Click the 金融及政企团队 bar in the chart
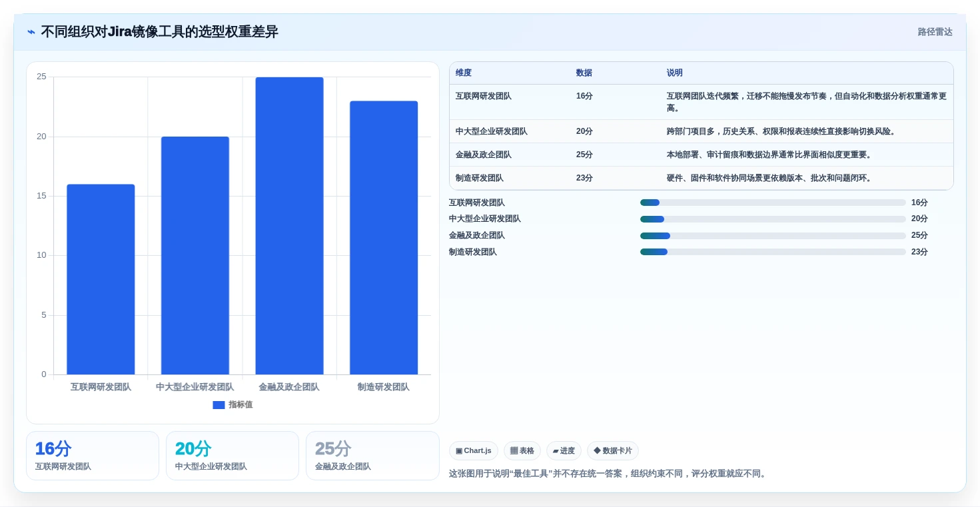This screenshot has width=980, height=507. pos(289,226)
